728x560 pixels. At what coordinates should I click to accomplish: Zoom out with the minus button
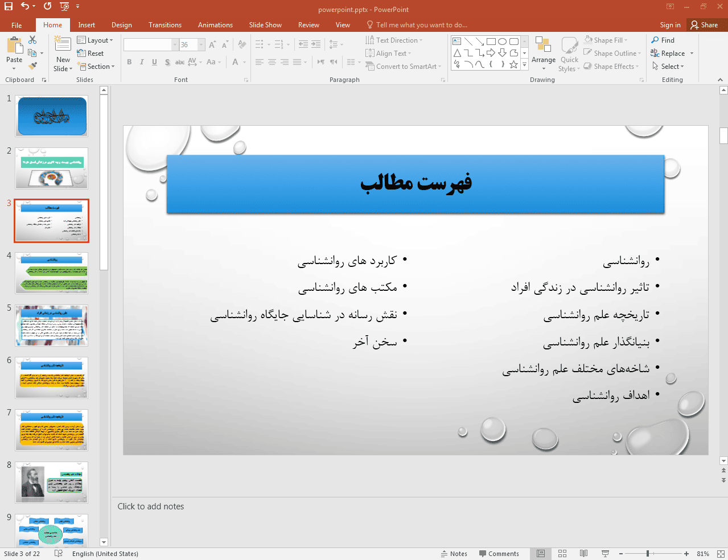coord(621,554)
